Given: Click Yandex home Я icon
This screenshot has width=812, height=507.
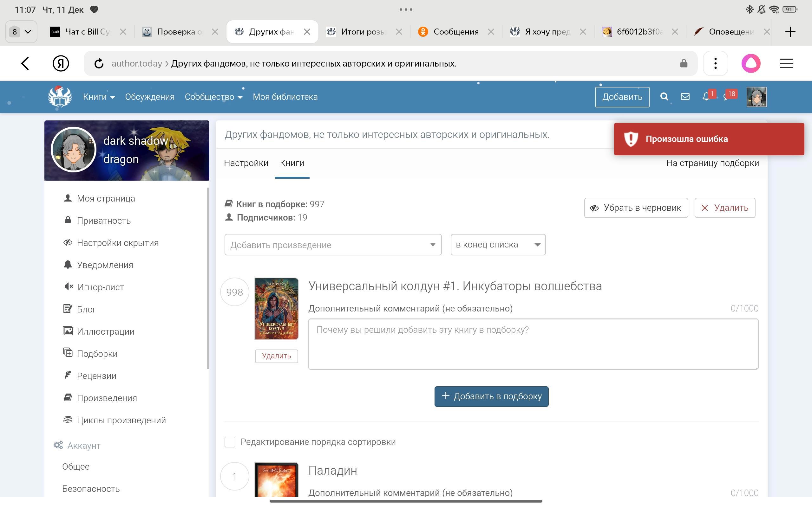Looking at the screenshot, I should click(x=61, y=63).
